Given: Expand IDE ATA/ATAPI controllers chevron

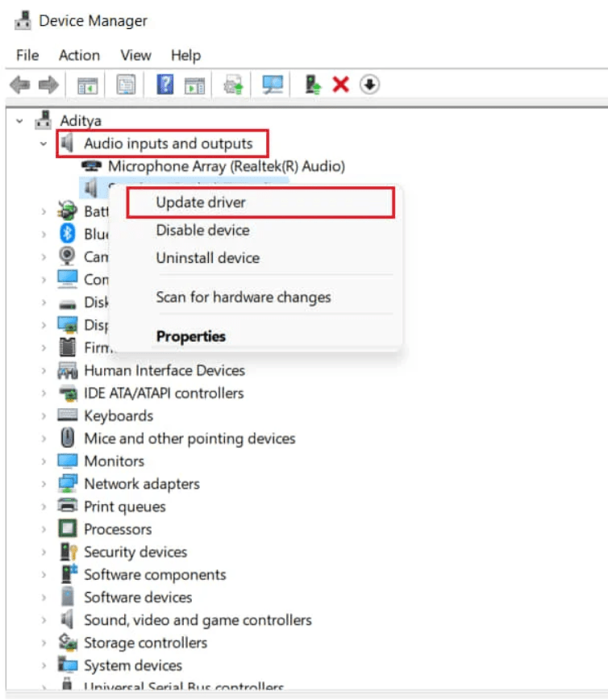Looking at the screenshot, I should click(44, 394).
